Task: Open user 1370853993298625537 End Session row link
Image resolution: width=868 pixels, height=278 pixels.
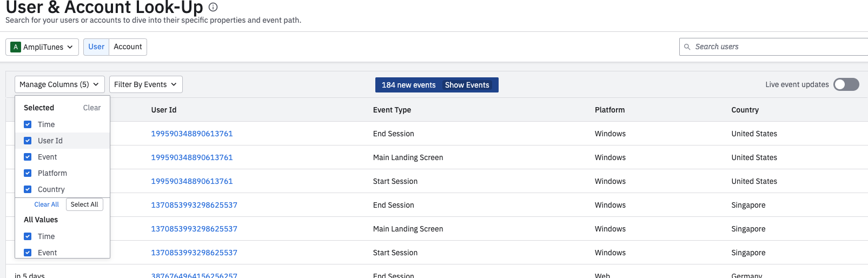Action: [194, 205]
